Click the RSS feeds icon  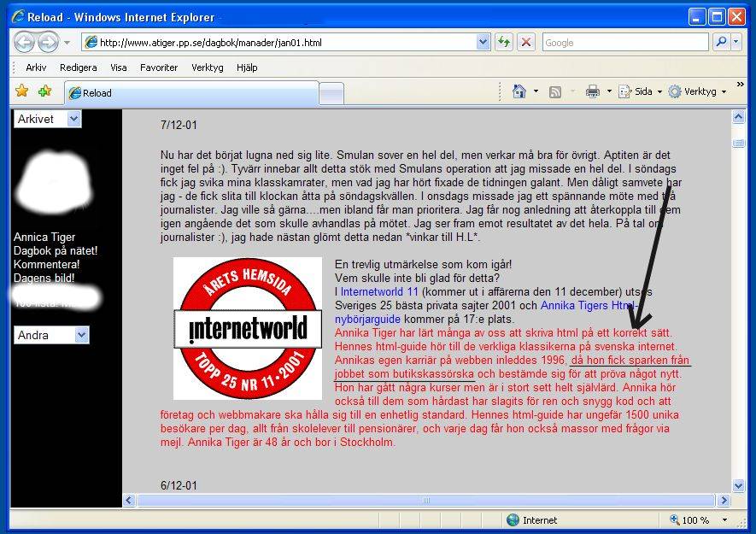(555, 91)
